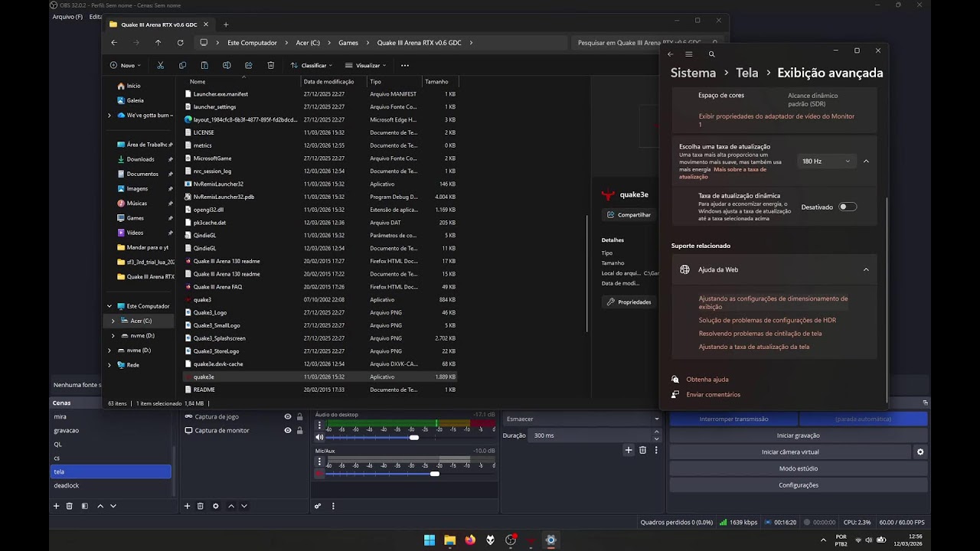Open search in Settings window header

(712, 54)
